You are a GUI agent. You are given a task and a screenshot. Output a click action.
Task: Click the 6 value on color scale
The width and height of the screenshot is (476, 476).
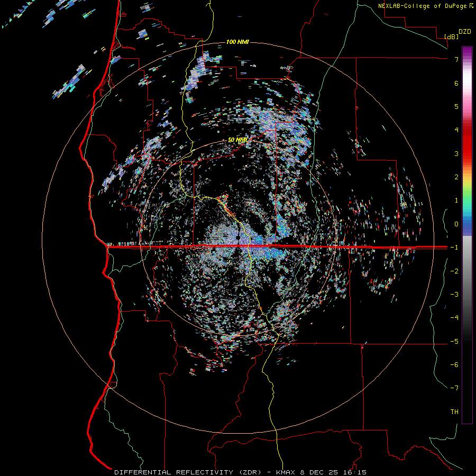click(456, 83)
